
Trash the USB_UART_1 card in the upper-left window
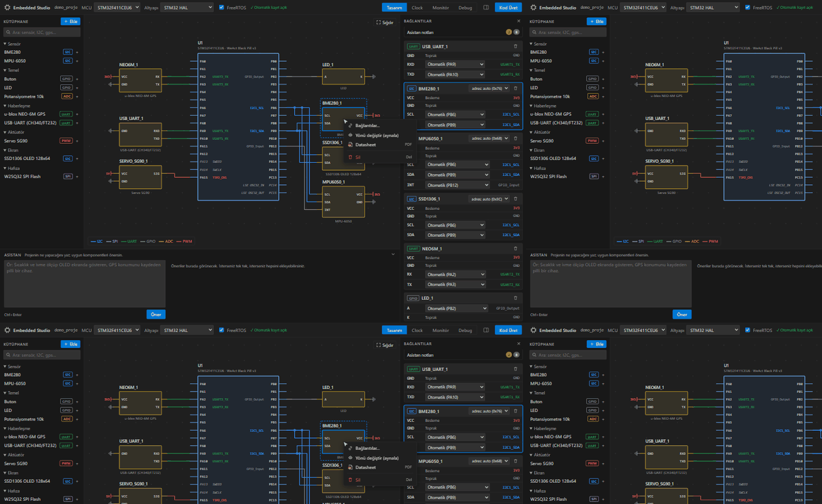coord(516,46)
